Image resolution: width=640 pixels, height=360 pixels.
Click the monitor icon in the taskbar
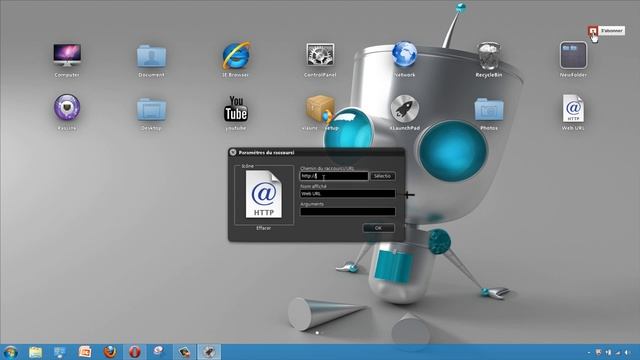click(60, 352)
